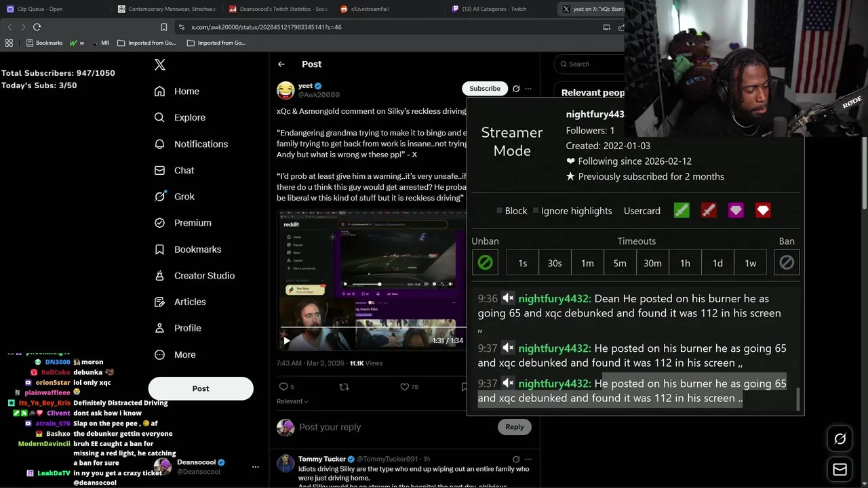The height and width of the screenshot is (488, 868).
Task: Switch to the Clip Queue browser tab
Action: (39, 9)
